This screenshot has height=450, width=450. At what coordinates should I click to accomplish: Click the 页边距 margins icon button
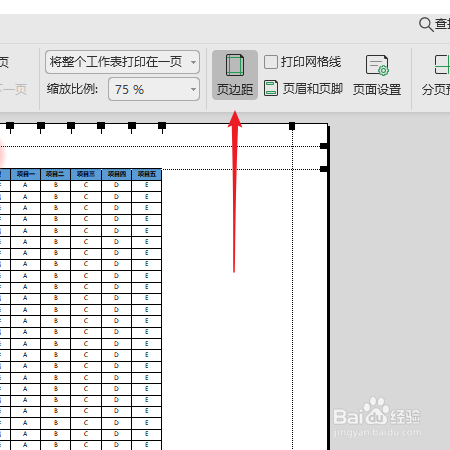235,75
